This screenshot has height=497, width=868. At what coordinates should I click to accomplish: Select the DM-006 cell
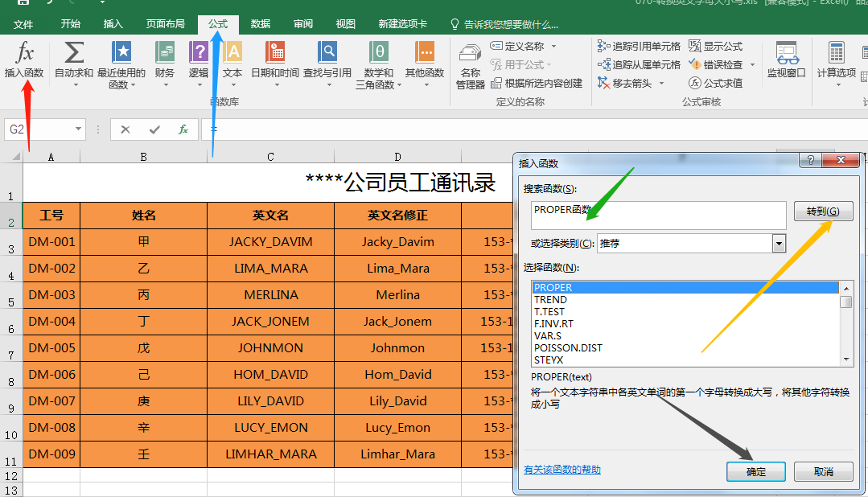(51, 375)
